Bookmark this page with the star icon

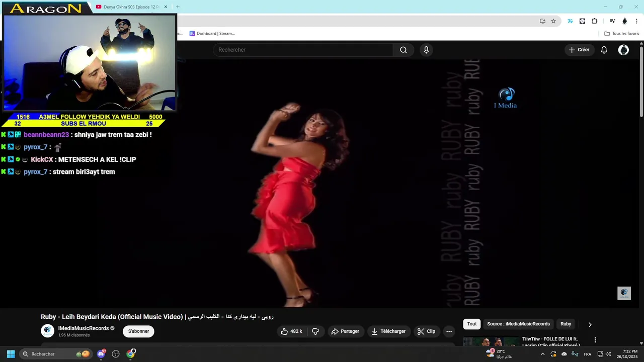(553, 21)
